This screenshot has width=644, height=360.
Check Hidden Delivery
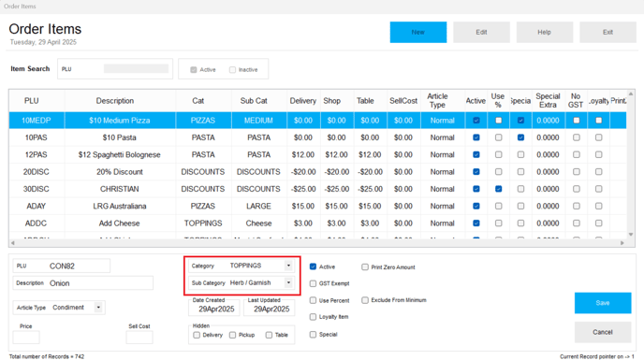coord(197,335)
